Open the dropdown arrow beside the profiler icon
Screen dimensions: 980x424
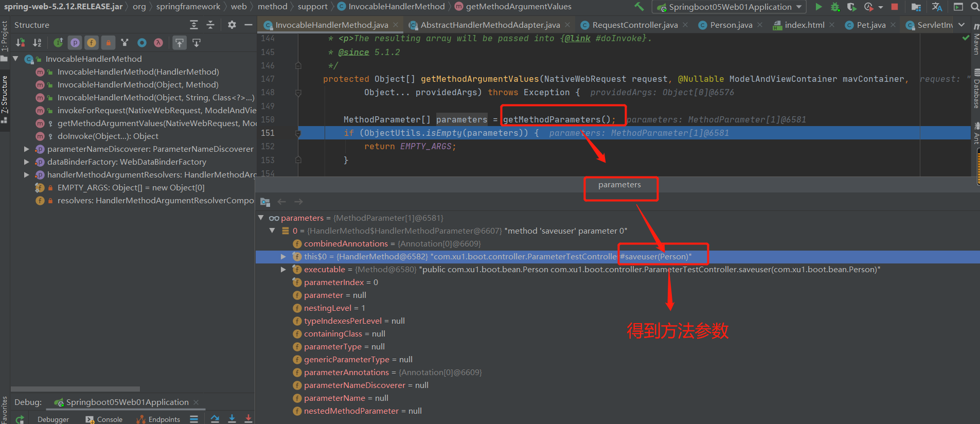pos(881,7)
